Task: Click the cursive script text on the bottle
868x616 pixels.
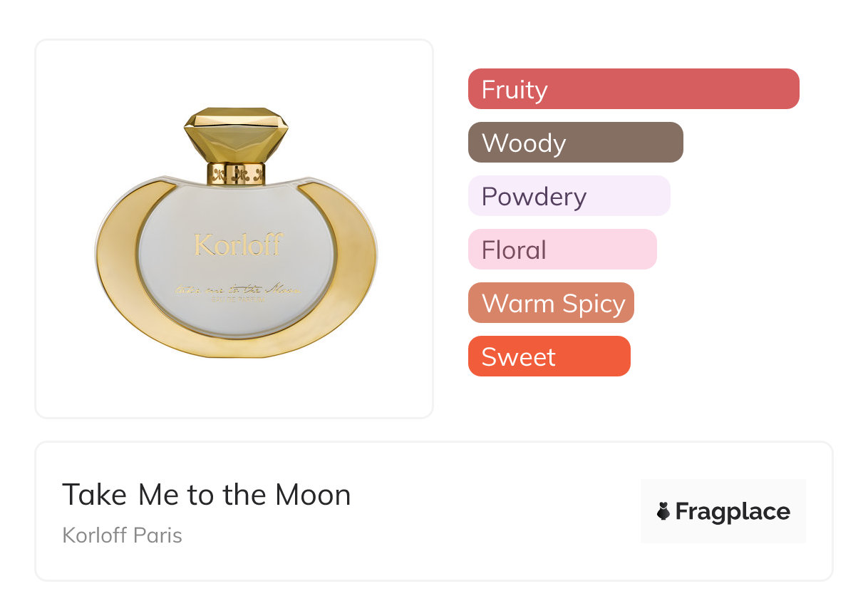Action: (x=238, y=289)
